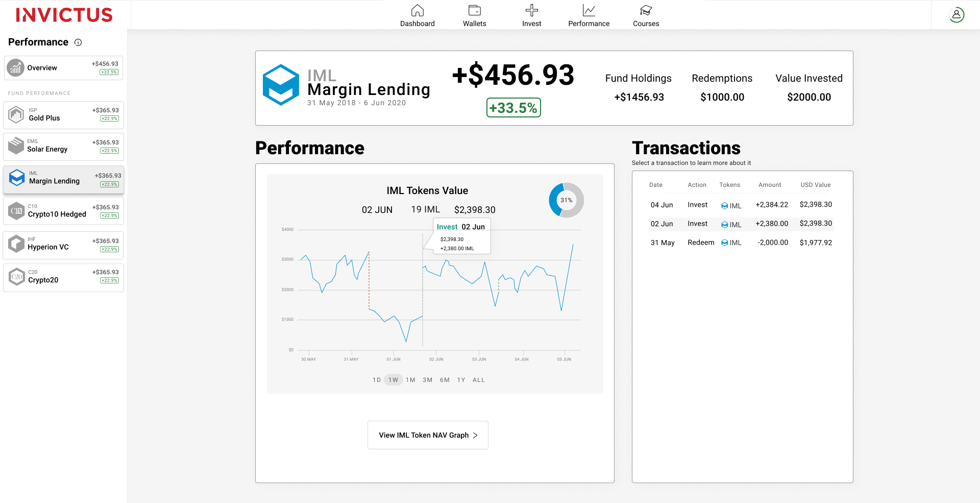Click the Value Invested $2000.00 value
This screenshot has height=503, width=980.
(x=809, y=97)
